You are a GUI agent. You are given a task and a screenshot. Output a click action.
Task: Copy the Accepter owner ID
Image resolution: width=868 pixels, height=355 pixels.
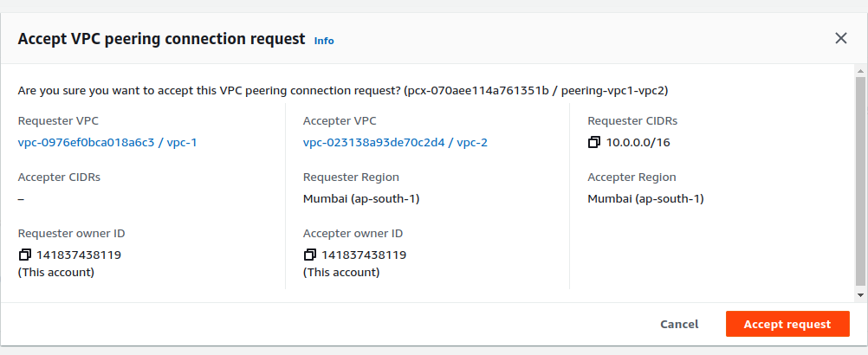point(309,255)
